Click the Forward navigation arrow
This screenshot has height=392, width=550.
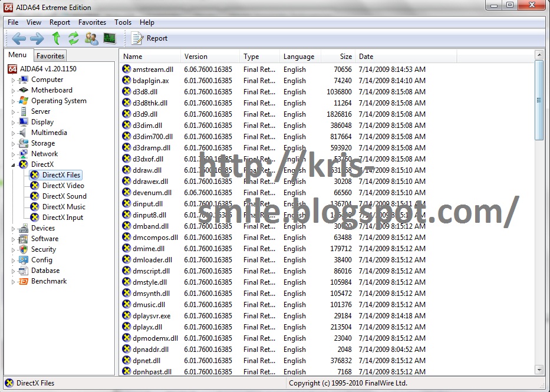tap(37, 38)
